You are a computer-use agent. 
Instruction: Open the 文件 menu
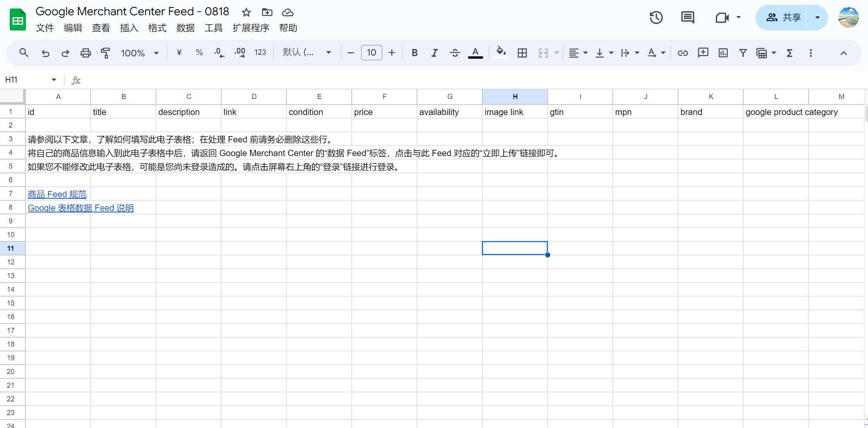pos(45,28)
